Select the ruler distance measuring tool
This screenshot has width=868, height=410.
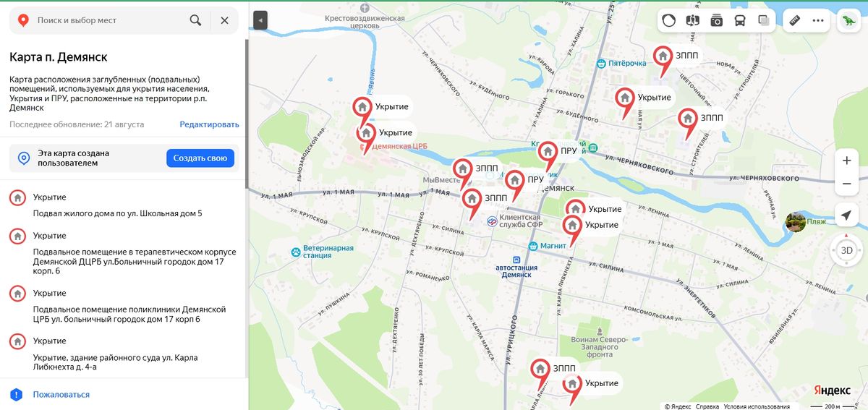(794, 20)
